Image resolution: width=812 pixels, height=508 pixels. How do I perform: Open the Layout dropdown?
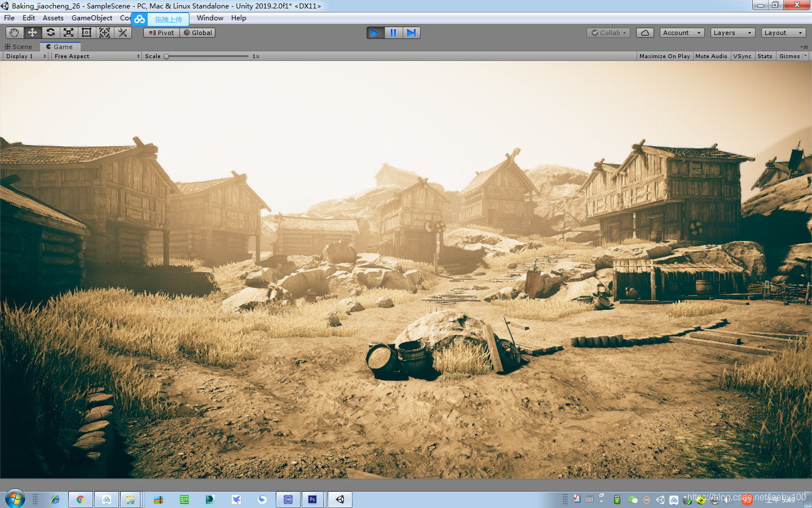click(783, 33)
